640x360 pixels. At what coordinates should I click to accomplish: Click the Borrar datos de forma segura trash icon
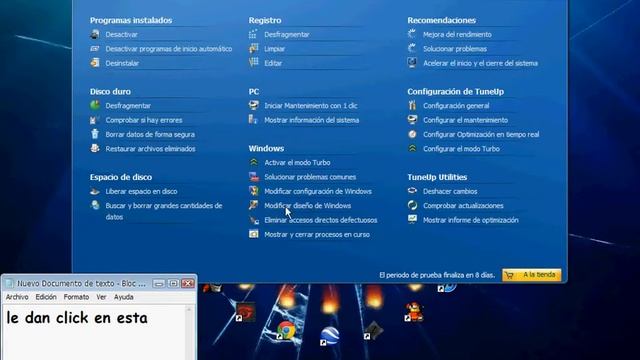coord(95,134)
